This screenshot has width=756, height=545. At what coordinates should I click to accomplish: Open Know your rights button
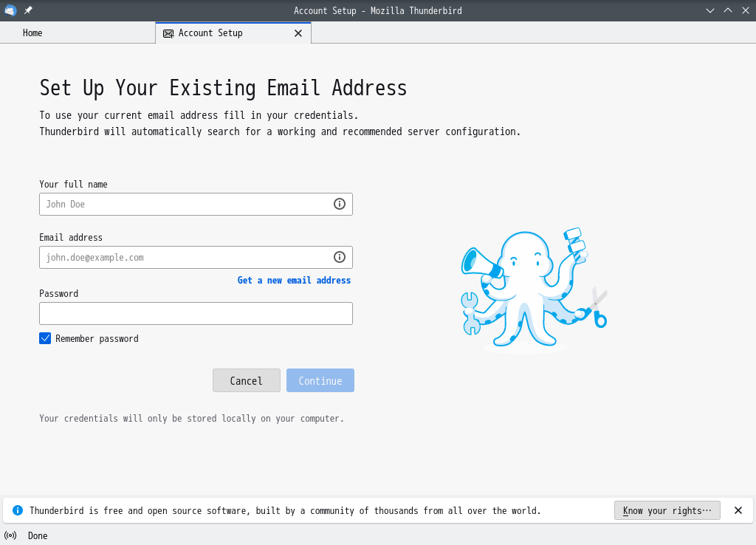tap(667, 510)
